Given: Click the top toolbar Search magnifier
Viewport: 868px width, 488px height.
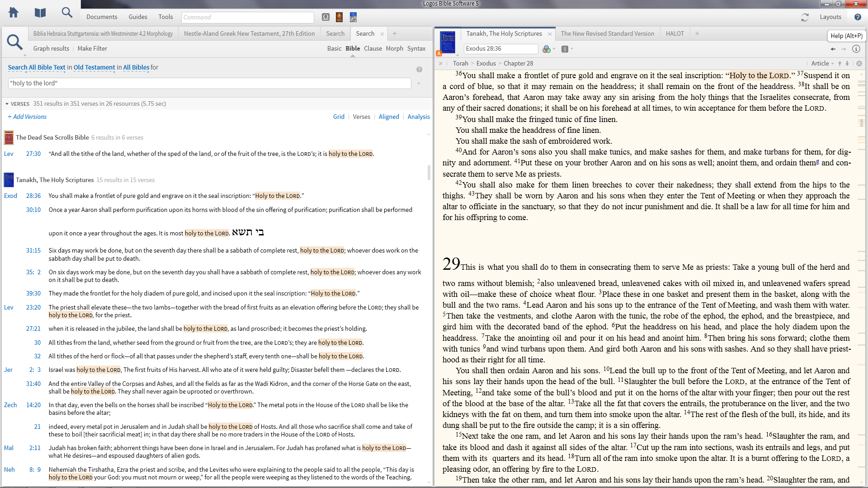Looking at the screenshot, I should pyautogui.click(x=67, y=13).
